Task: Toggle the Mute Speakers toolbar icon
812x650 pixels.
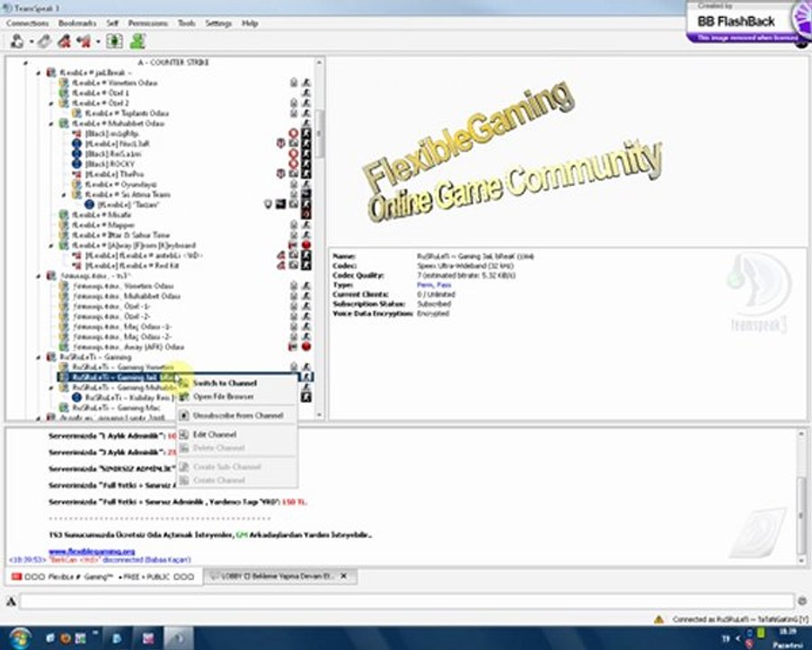Action: pyautogui.click(x=83, y=41)
